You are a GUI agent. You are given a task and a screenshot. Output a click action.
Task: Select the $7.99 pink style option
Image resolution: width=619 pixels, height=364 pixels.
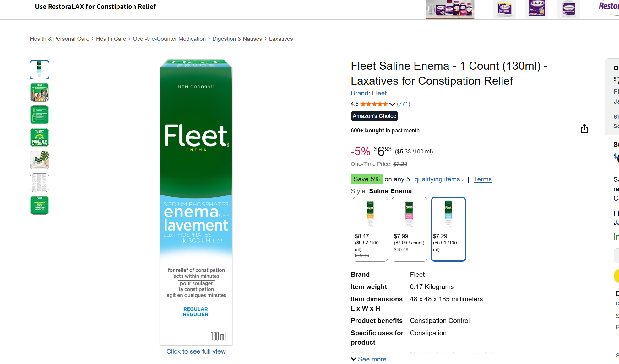tap(409, 229)
